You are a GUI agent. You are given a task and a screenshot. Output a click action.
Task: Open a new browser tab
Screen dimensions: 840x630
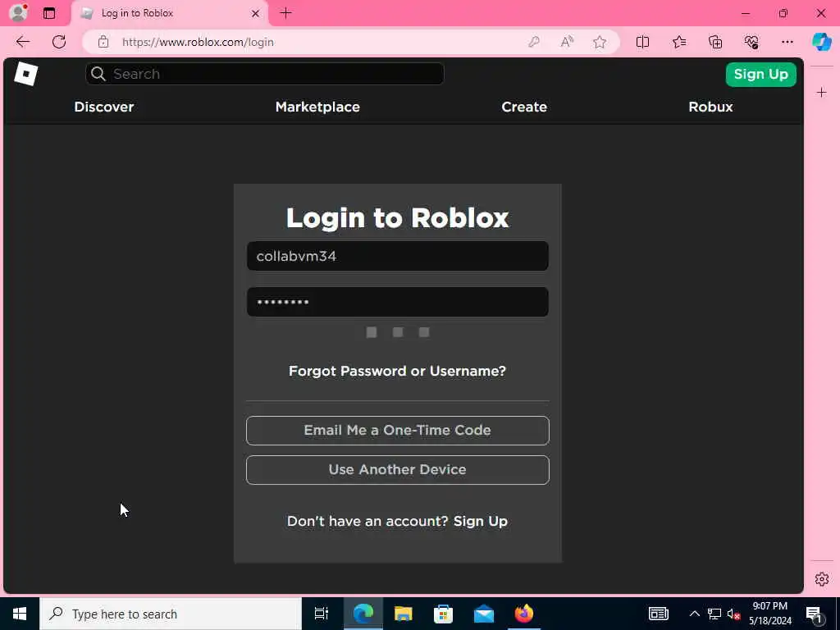(286, 13)
